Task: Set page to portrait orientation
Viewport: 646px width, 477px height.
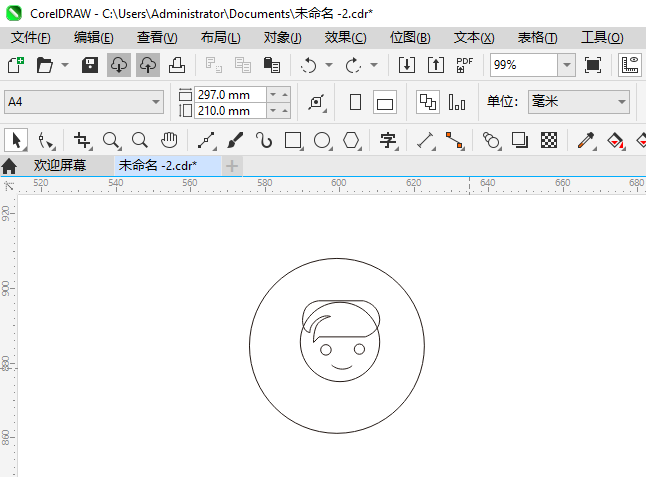Action: click(x=356, y=102)
